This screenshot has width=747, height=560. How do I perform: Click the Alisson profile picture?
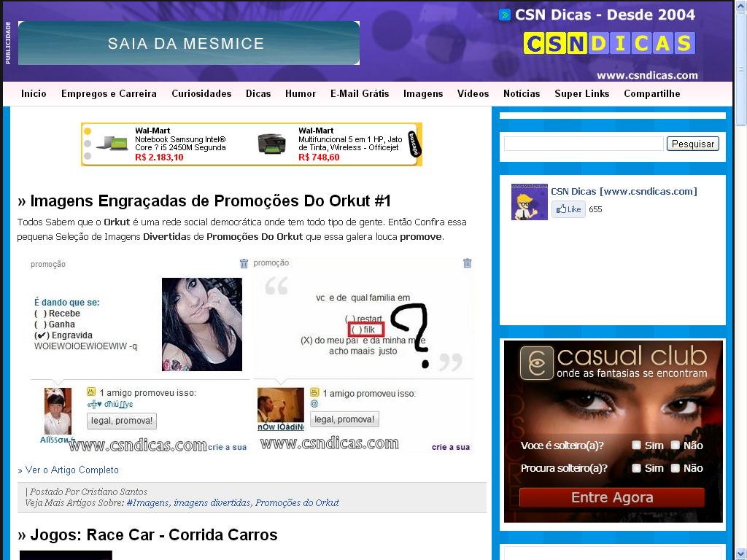click(x=58, y=411)
